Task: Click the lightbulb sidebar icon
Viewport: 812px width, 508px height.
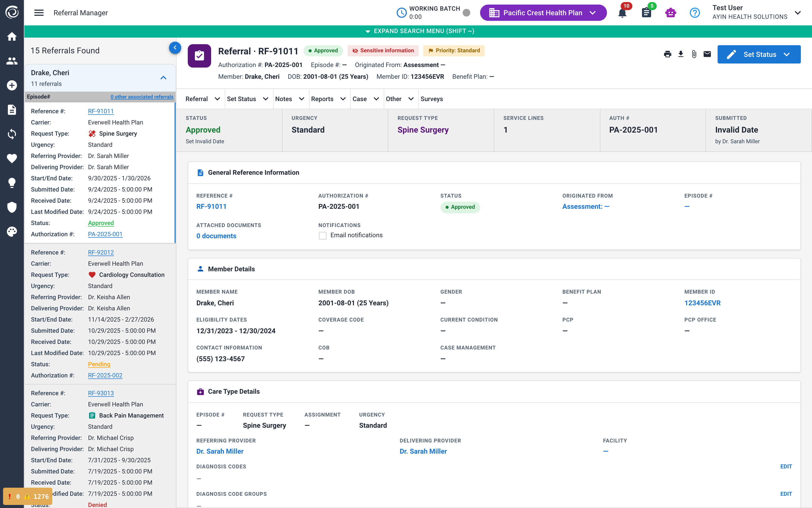Action: tap(12, 183)
